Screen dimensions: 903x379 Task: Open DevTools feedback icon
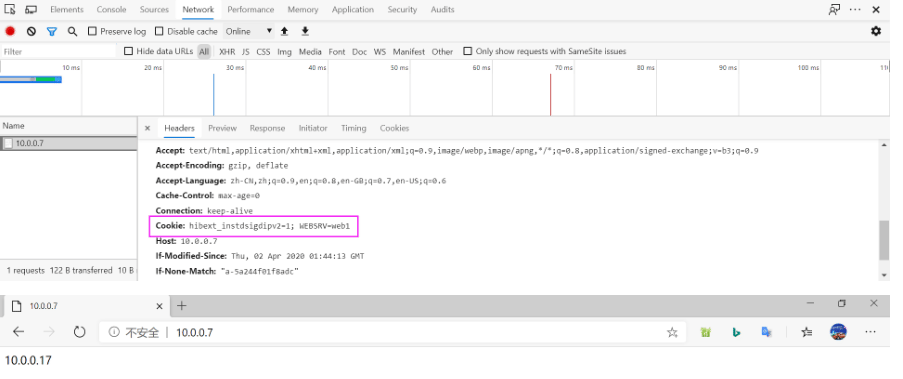[x=834, y=10]
